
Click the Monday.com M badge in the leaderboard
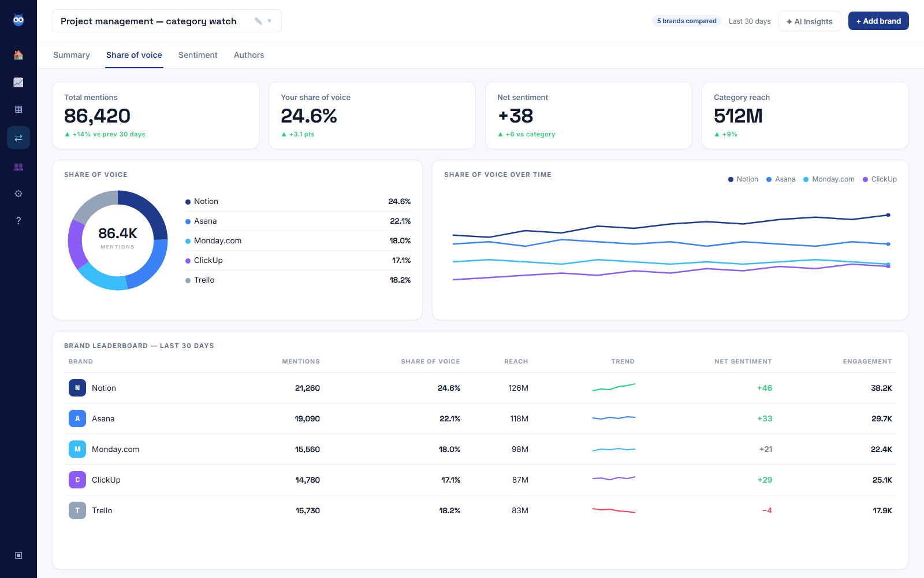(77, 449)
